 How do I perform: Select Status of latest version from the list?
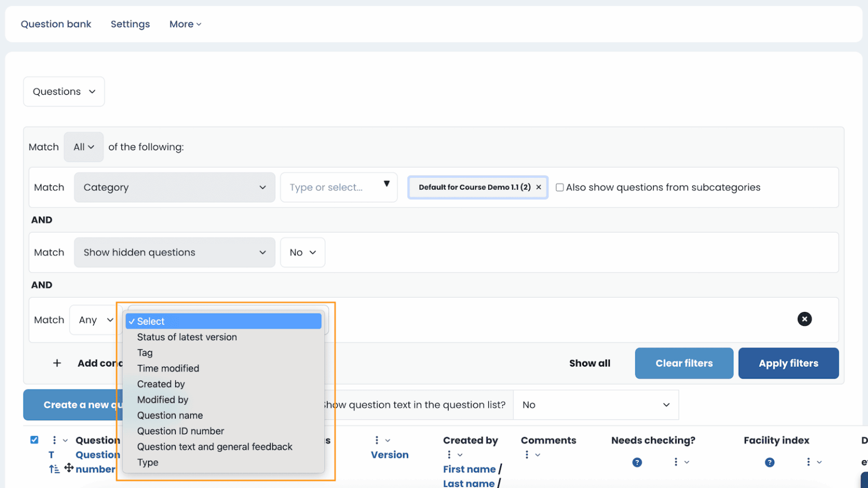(187, 337)
